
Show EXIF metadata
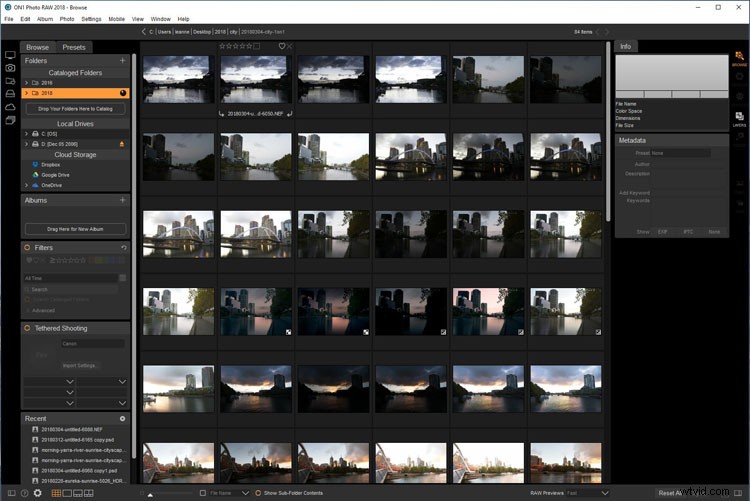click(662, 232)
